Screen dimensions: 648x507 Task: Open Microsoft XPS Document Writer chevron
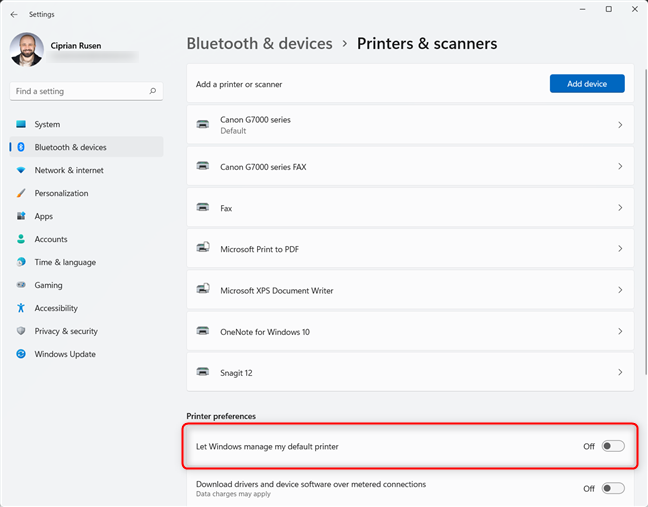[620, 290]
